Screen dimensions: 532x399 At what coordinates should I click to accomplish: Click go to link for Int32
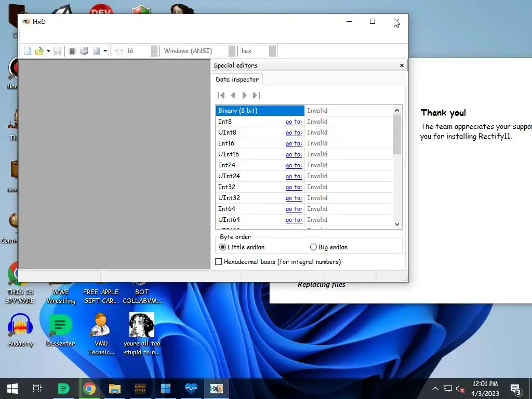pyautogui.click(x=294, y=187)
